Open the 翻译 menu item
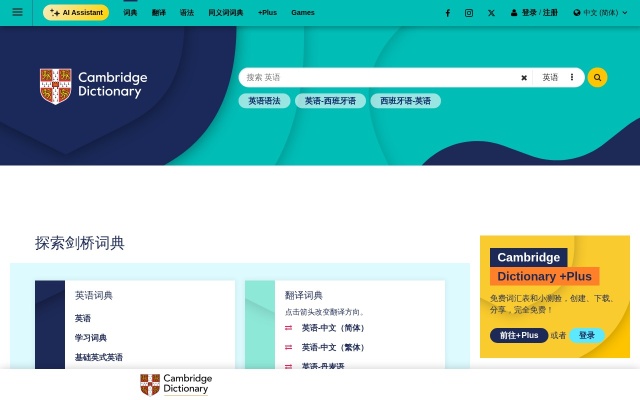 (x=159, y=13)
